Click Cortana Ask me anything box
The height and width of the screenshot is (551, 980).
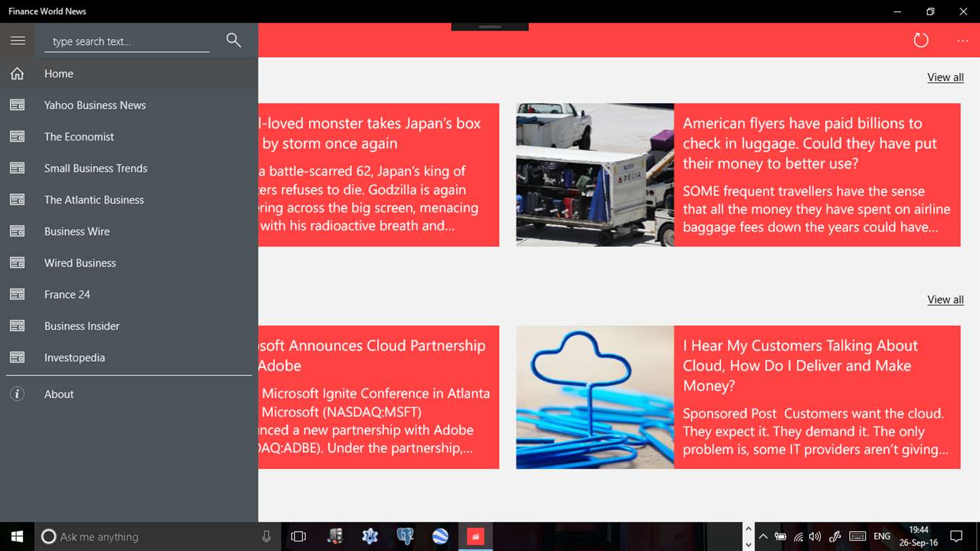point(157,537)
